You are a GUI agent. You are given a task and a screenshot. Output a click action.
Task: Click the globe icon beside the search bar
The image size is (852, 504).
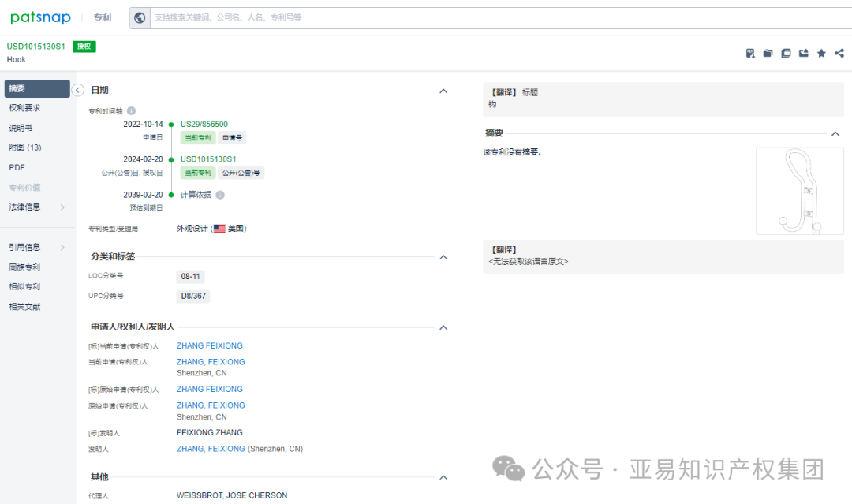[x=140, y=17]
